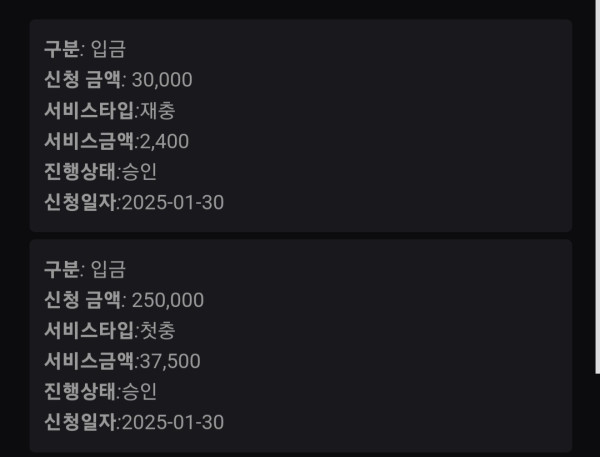
Task: Click the 250,000 신청 금액 value
Action: tap(167, 300)
